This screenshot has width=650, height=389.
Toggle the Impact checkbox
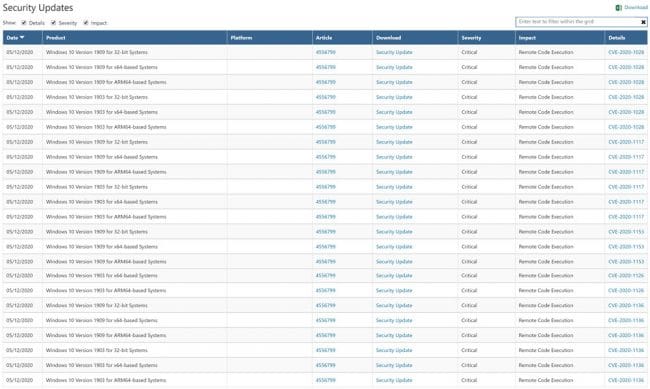[86, 23]
